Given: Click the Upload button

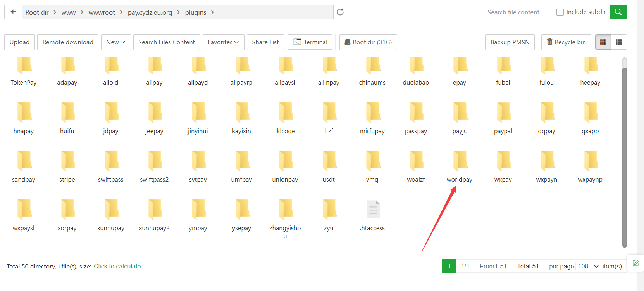Looking at the screenshot, I should point(19,42).
